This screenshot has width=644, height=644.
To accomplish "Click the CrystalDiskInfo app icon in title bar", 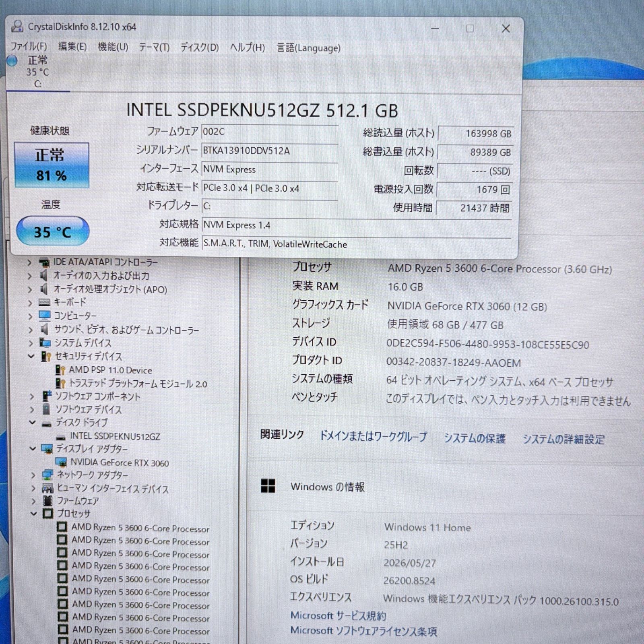I will pos(17,27).
